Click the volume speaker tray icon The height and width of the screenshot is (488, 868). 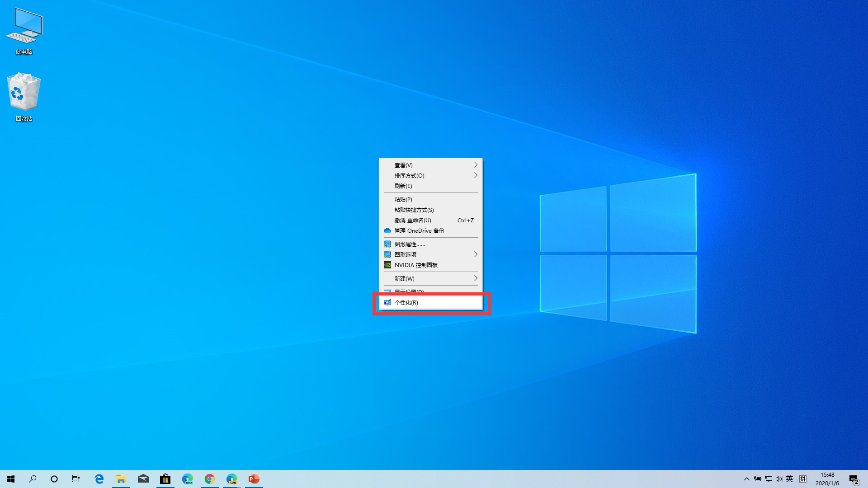click(x=779, y=479)
